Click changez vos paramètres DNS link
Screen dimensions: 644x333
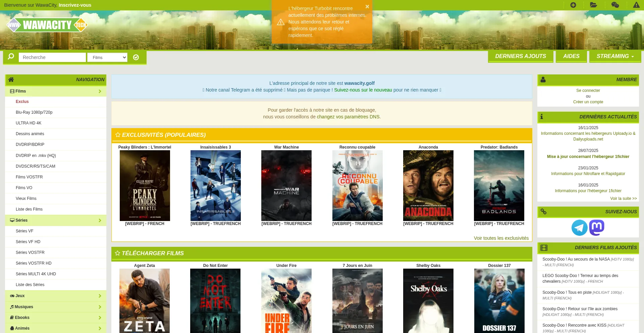[x=348, y=117]
